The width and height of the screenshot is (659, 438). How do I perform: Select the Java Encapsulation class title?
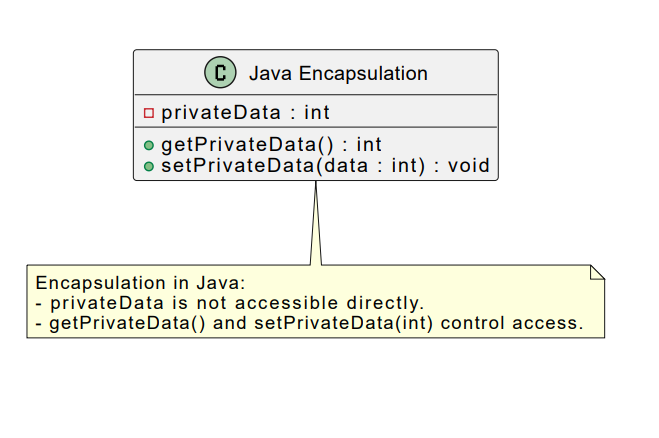(x=337, y=73)
